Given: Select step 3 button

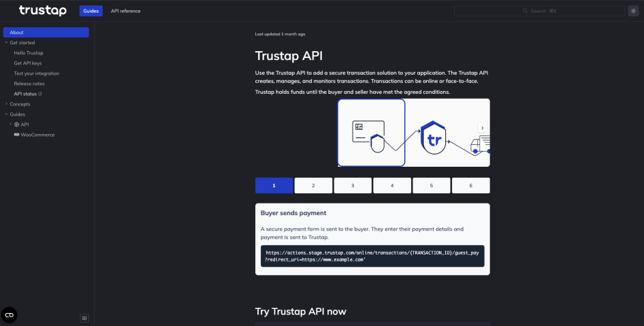Looking at the screenshot, I should tap(353, 186).
